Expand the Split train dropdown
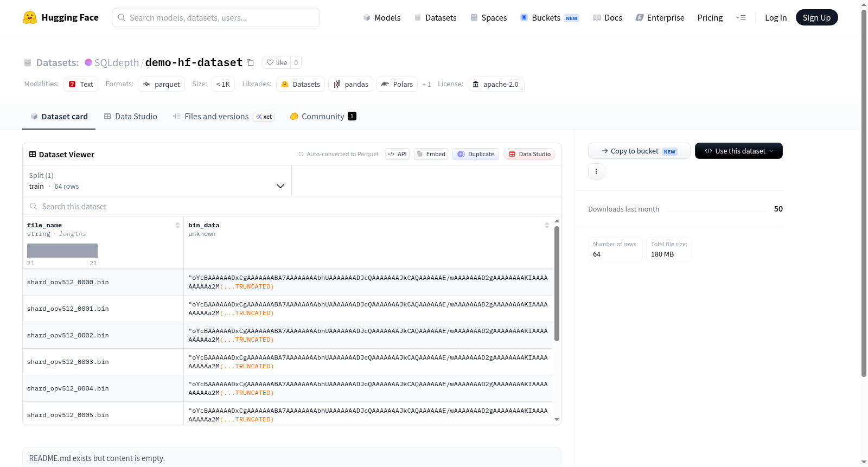 click(157, 181)
